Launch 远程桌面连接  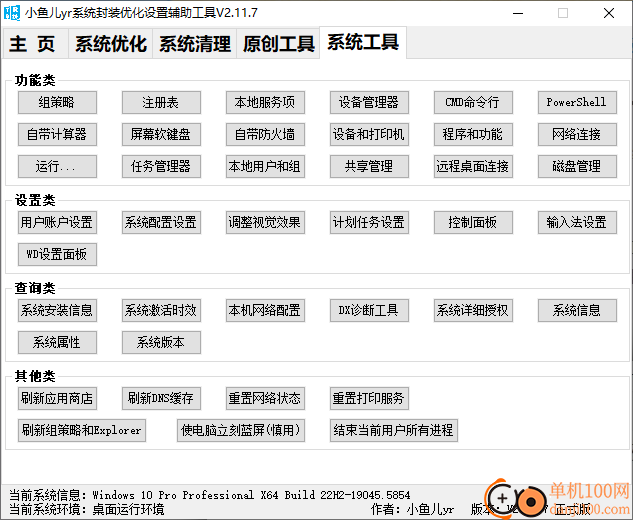[x=473, y=166]
